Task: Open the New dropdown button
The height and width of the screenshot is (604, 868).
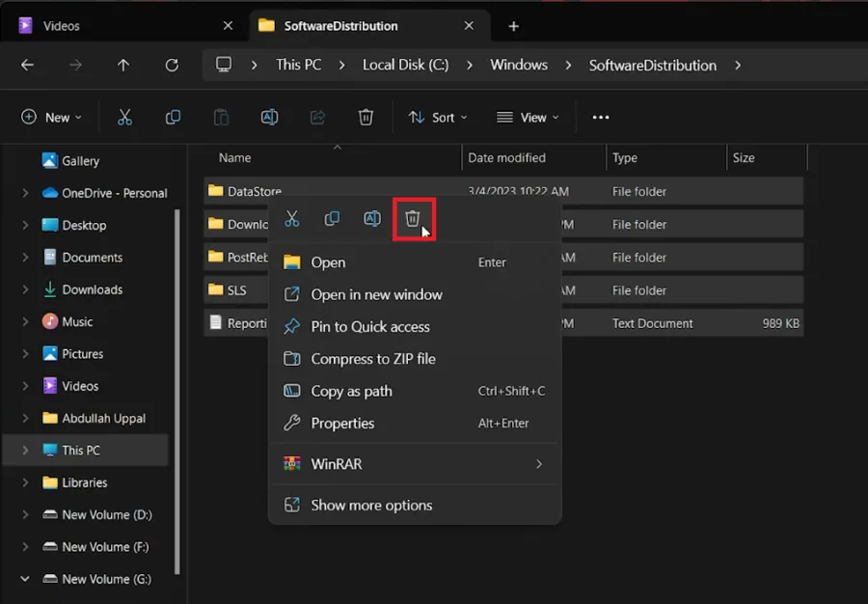Action: point(51,117)
